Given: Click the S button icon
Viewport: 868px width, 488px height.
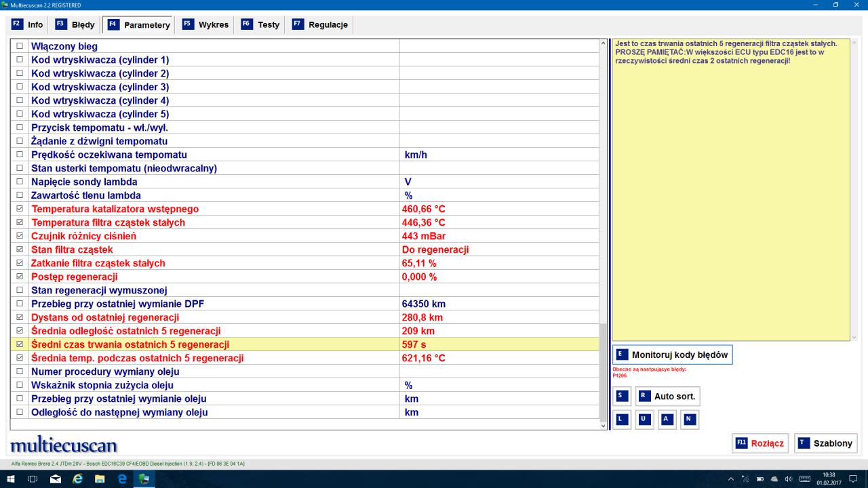Looking at the screenshot, I should [620, 396].
